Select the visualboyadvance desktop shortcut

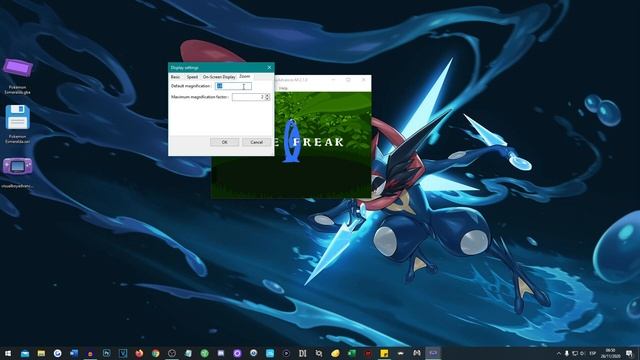point(17,172)
